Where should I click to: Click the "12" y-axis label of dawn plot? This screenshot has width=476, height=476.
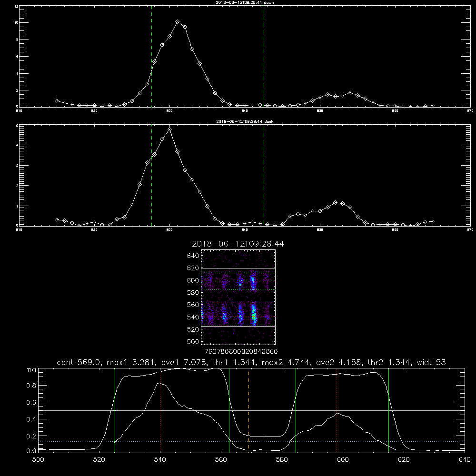(16, 6)
